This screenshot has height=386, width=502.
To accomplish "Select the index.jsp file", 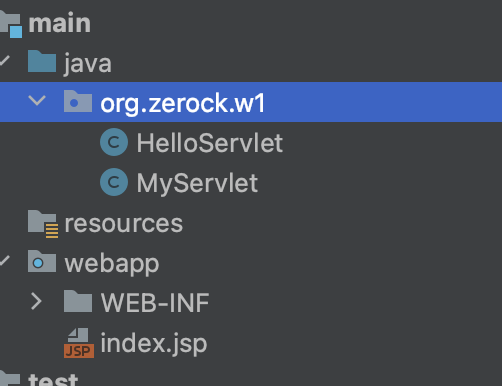I will [x=154, y=343].
